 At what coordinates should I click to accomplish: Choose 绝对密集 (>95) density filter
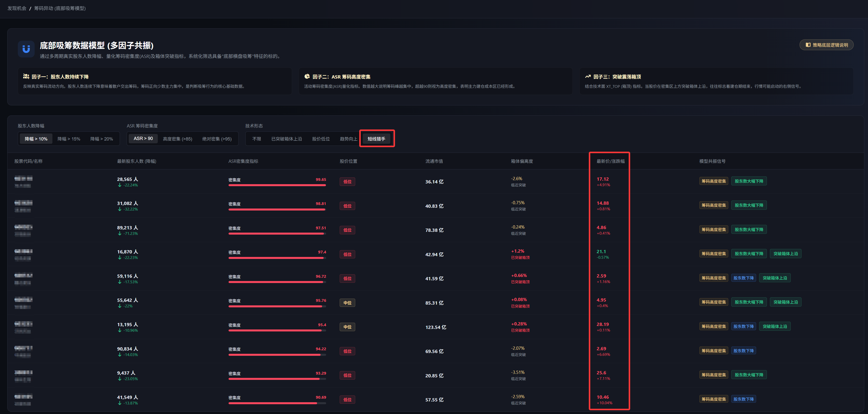pyautogui.click(x=217, y=139)
